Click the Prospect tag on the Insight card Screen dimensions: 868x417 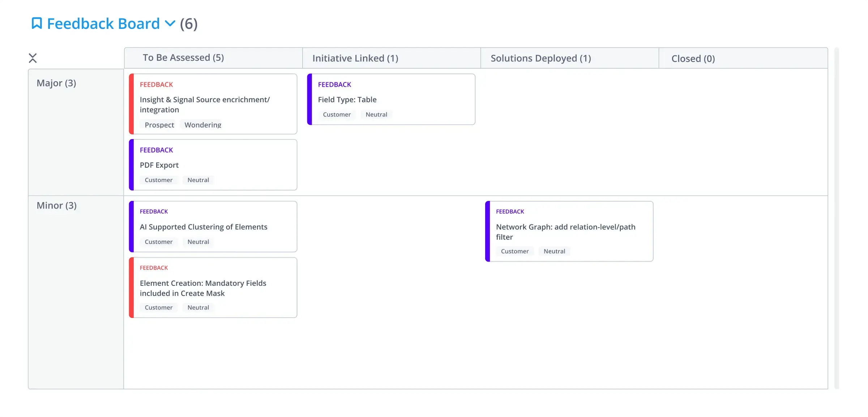(159, 125)
